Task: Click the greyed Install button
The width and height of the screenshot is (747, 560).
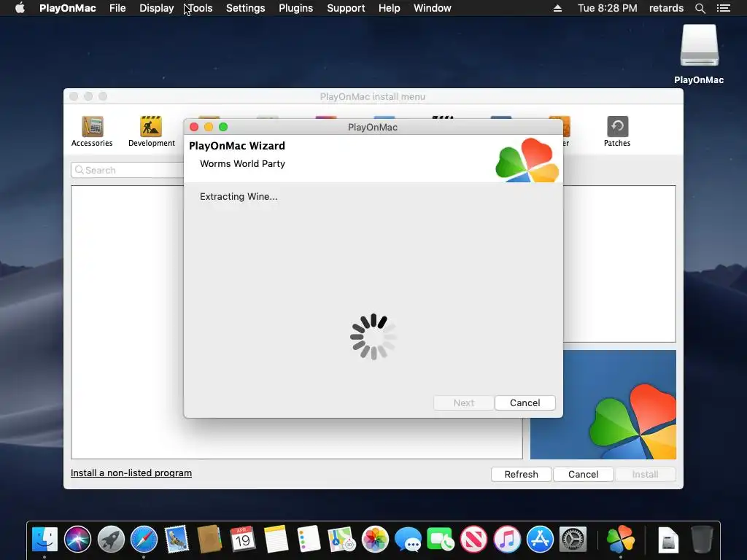Action: tap(645, 474)
